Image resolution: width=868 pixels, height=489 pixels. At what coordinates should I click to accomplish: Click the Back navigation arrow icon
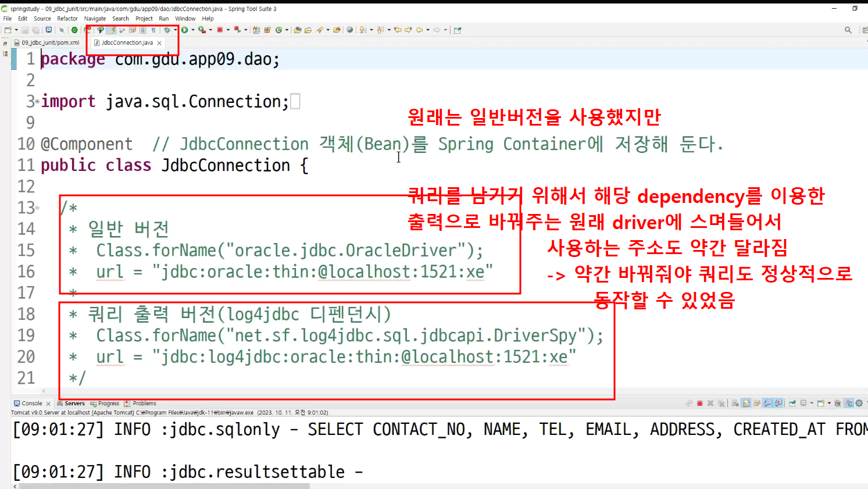(x=419, y=30)
